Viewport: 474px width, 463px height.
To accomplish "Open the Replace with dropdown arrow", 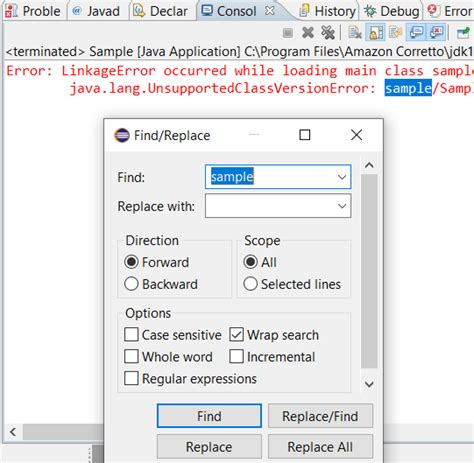I will click(342, 206).
